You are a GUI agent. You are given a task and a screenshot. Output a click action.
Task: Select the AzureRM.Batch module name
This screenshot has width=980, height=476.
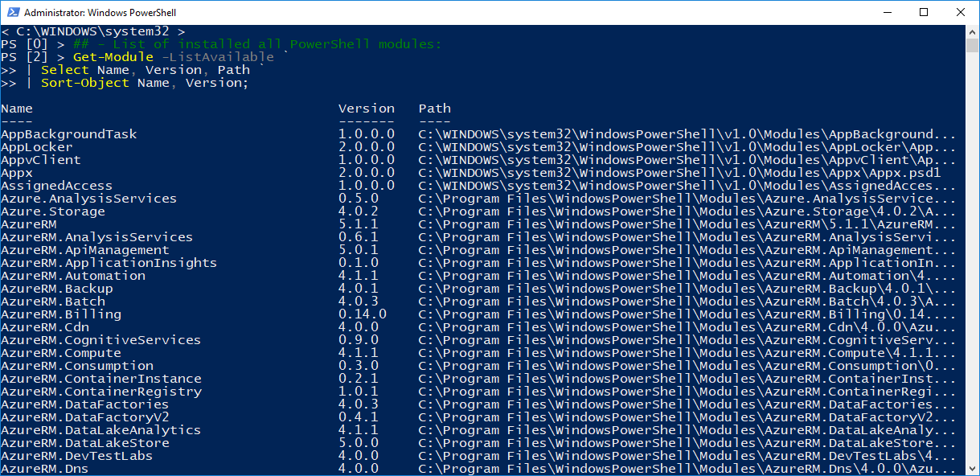[x=53, y=302]
